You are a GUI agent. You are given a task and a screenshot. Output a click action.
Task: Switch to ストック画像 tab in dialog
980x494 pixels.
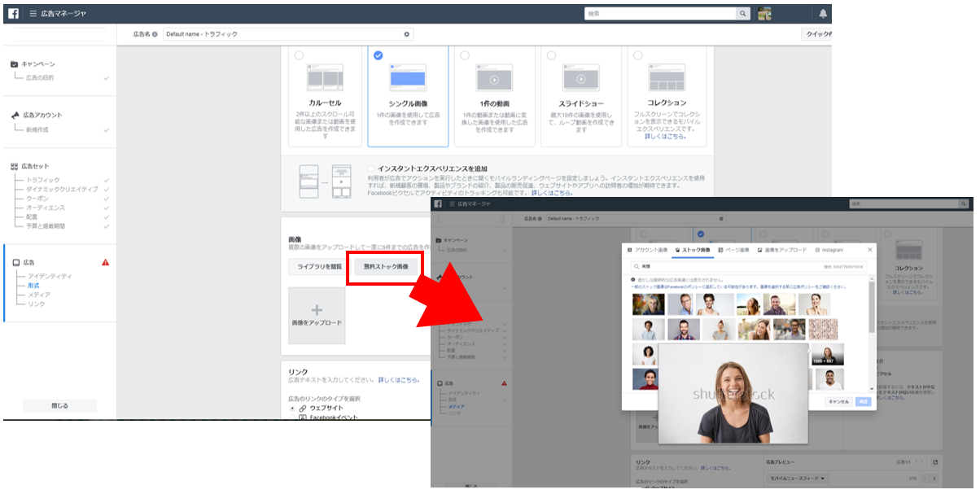click(693, 250)
